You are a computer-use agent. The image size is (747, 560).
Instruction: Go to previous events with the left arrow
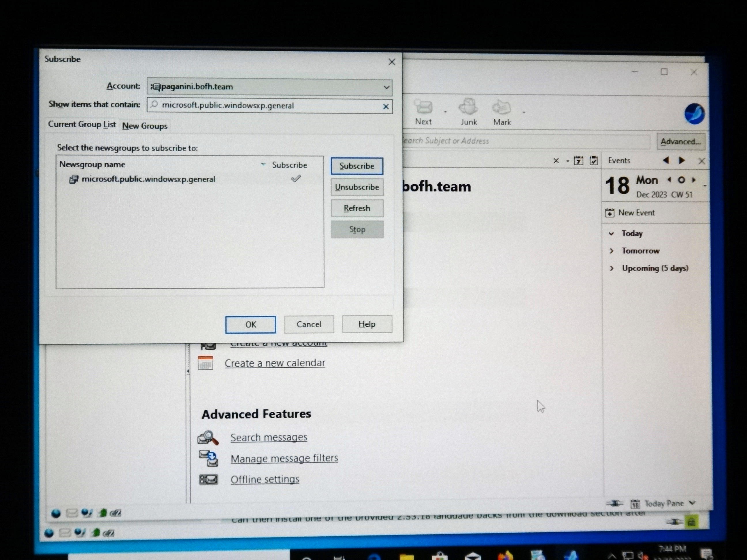[666, 160]
